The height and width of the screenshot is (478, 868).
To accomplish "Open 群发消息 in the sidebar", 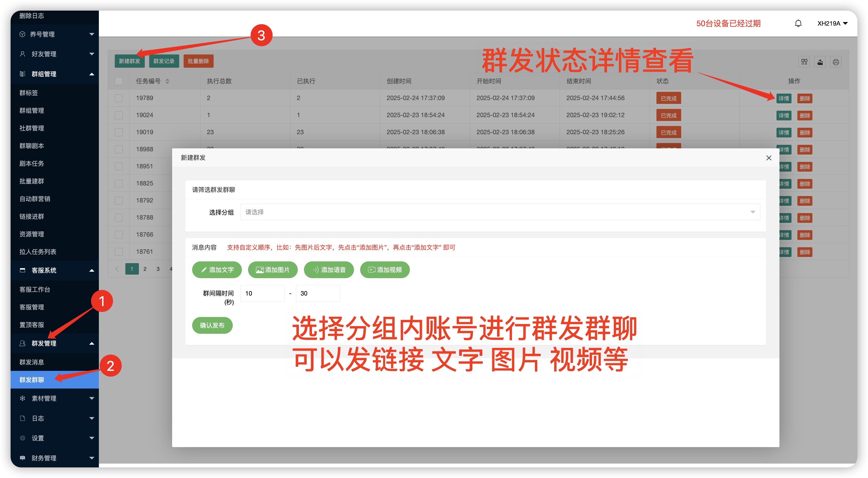I will (32, 362).
